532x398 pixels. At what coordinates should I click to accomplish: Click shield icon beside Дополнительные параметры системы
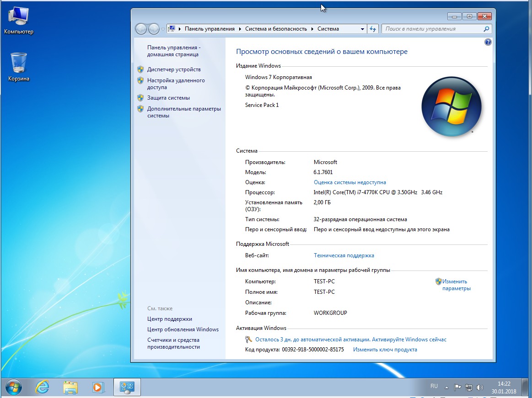coord(140,109)
